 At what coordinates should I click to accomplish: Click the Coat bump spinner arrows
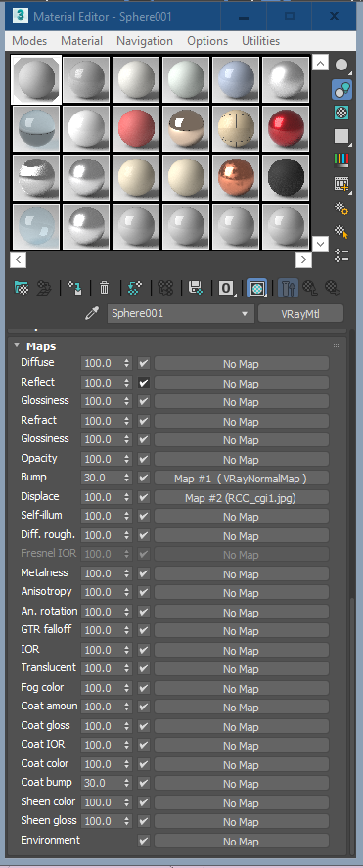(127, 783)
